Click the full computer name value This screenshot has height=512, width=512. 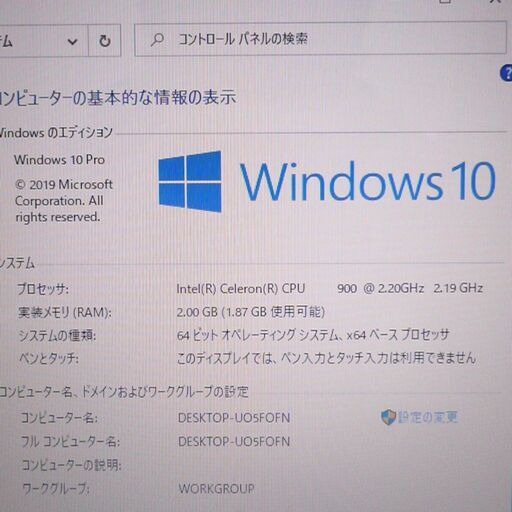(234, 442)
